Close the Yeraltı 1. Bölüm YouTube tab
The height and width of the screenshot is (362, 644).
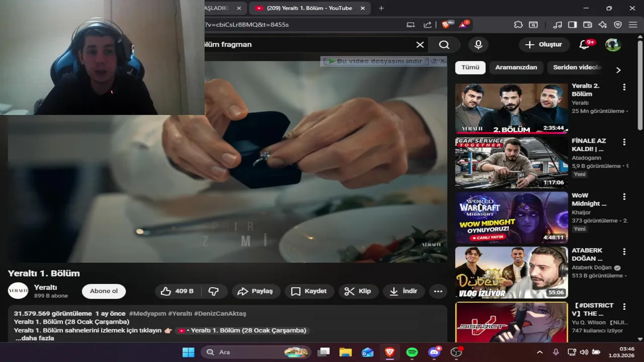tap(363, 8)
